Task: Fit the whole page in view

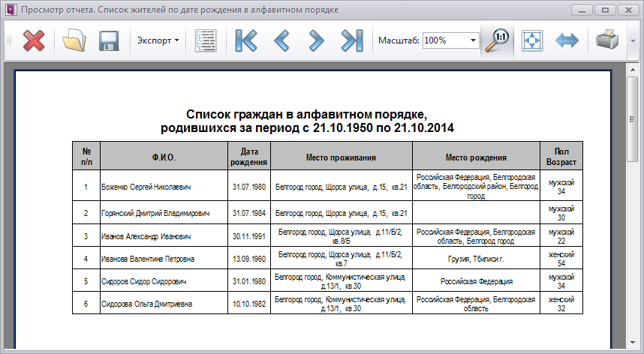Action: (x=532, y=40)
